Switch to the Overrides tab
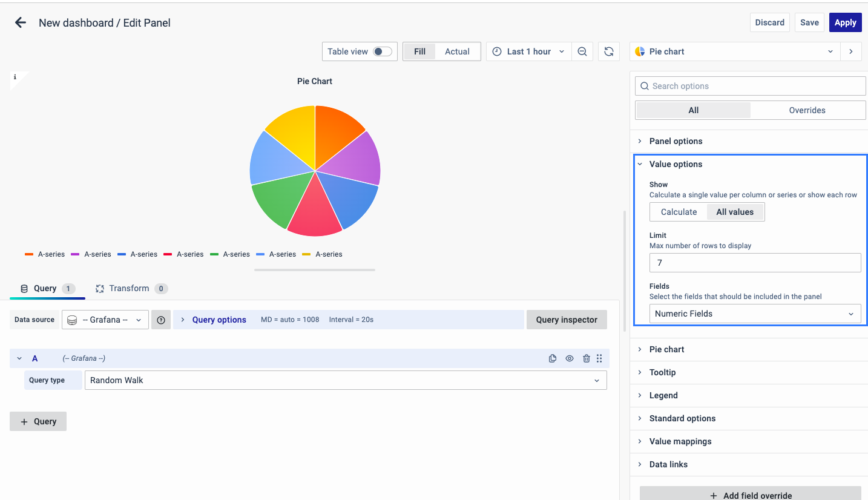 coord(807,110)
